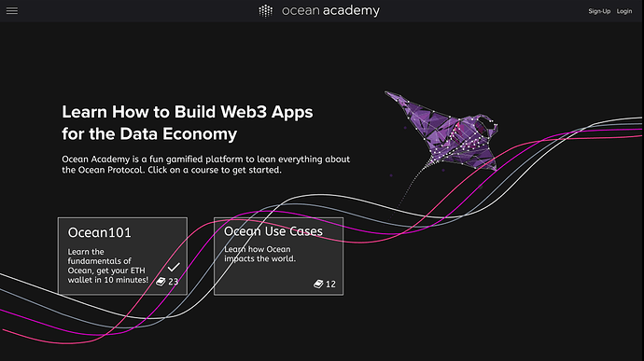Click the ocean academy title text
Screen dimensions: 644x361
(330, 10)
